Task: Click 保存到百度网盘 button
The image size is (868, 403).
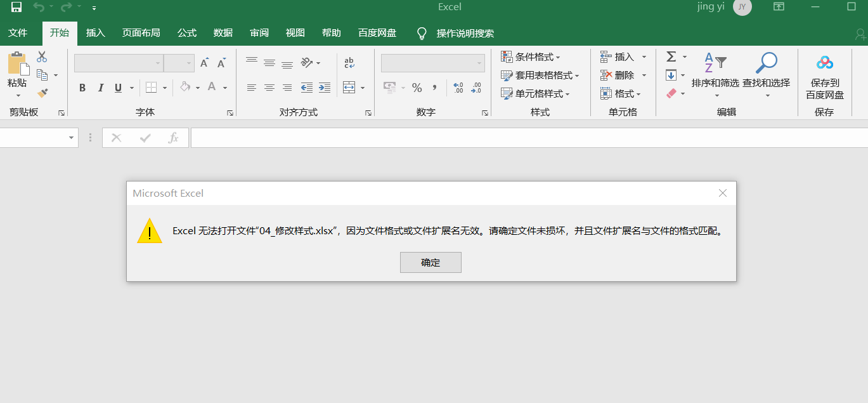Action: (825, 77)
